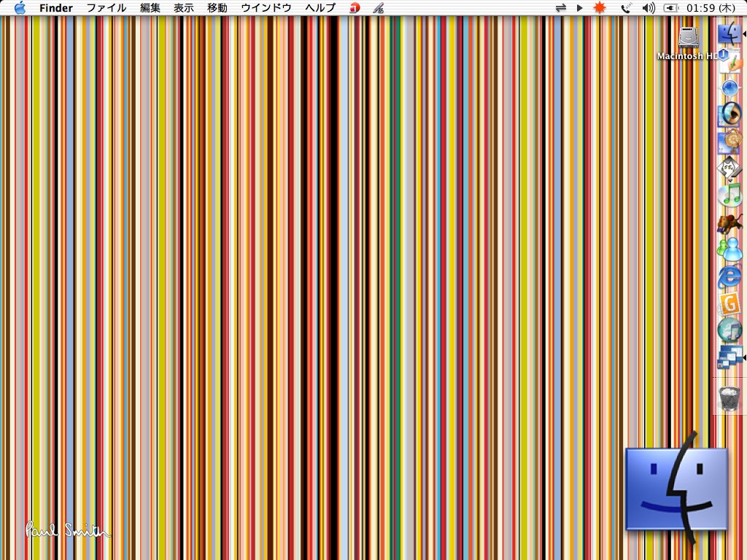The image size is (747, 560).
Task: Open the 編集 menu
Action: pyautogui.click(x=150, y=7)
